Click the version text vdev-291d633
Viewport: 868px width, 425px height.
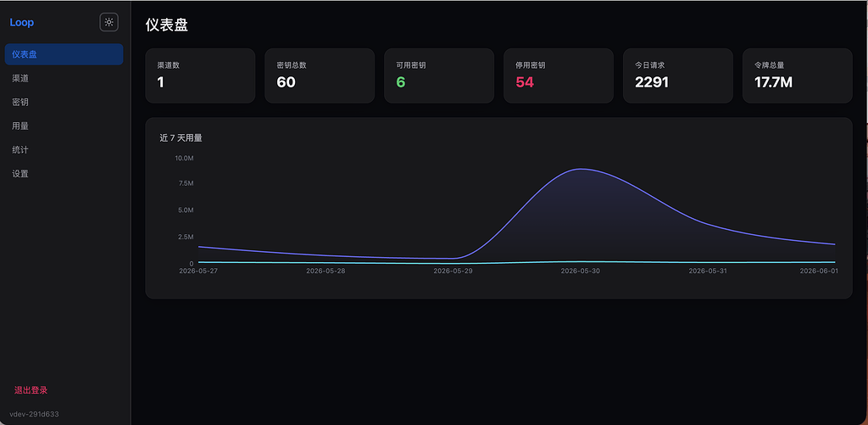(34, 414)
